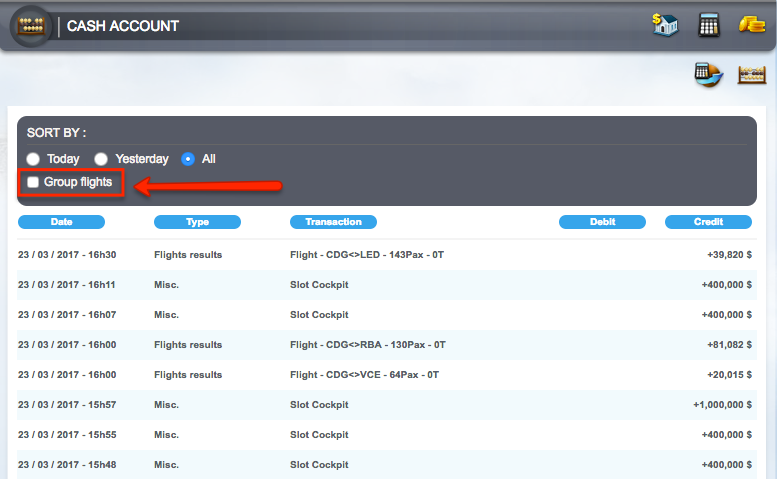Click the Debit column header
777x479 pixels.
(x=602, y=222)
